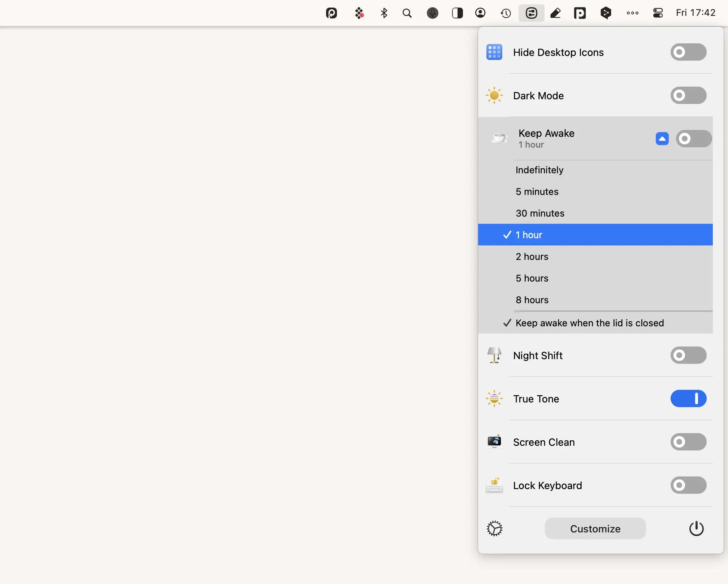
Task: Click the Customize button
Action: pos(595,528)
